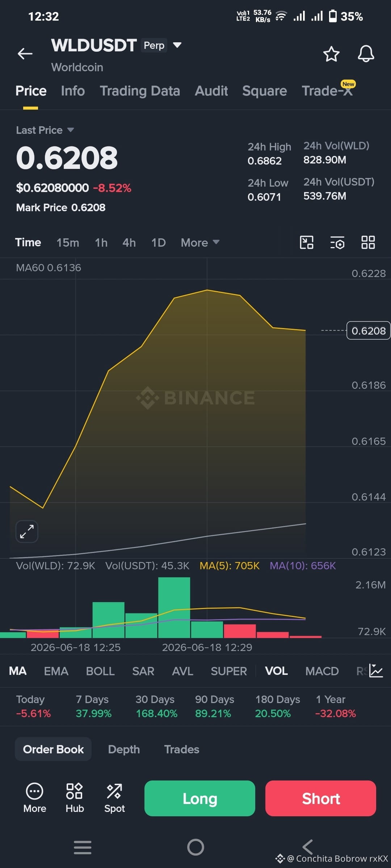Tap the MA(10): 656K volume label
The height and width of the screenshot is (868, 391).
coord(303,566)
